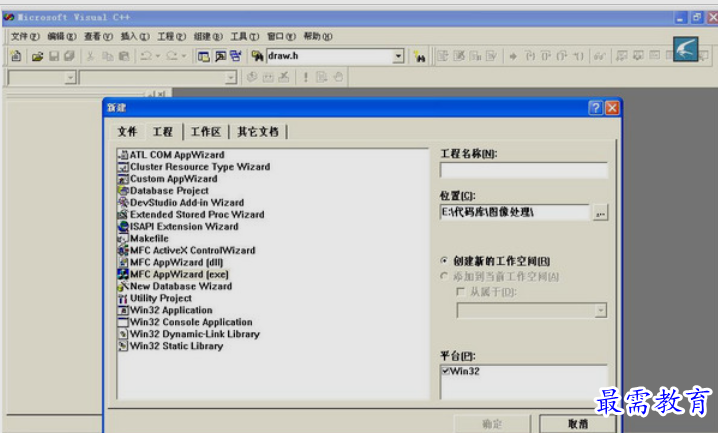Click the Insert Breakpoint hand icon
This screenshot has height=433, width=718.
(338, 77)
